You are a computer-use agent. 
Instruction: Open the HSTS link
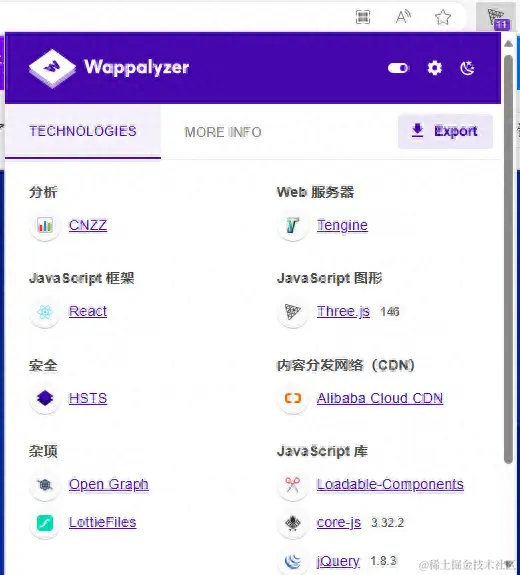(88, 398)
